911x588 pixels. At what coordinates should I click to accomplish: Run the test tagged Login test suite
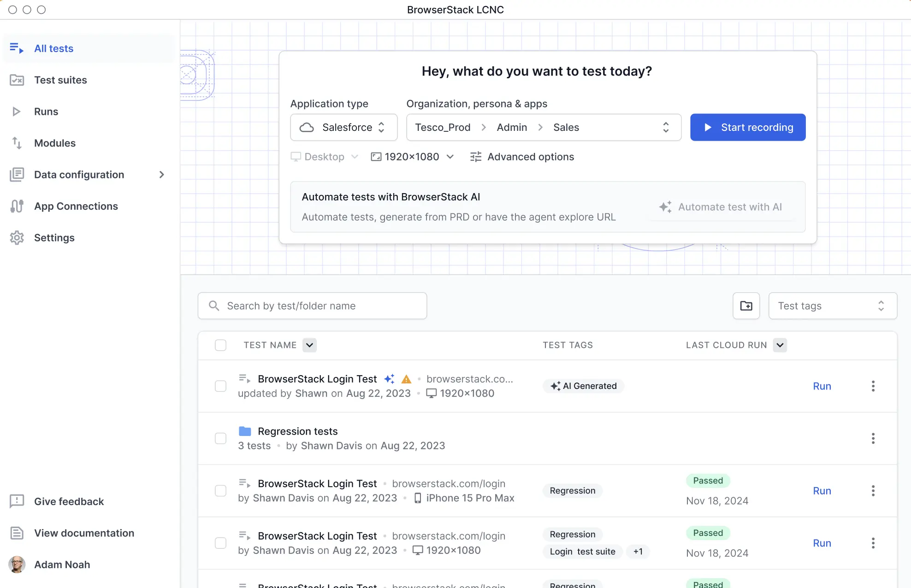pos(822,543)
